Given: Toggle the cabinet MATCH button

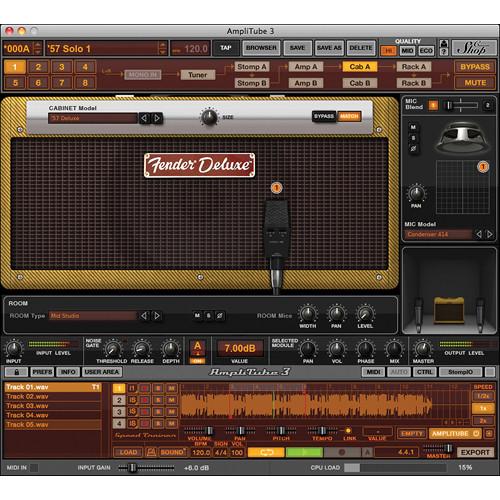Looking at the screenshot, I should click(x=349, y=116).
